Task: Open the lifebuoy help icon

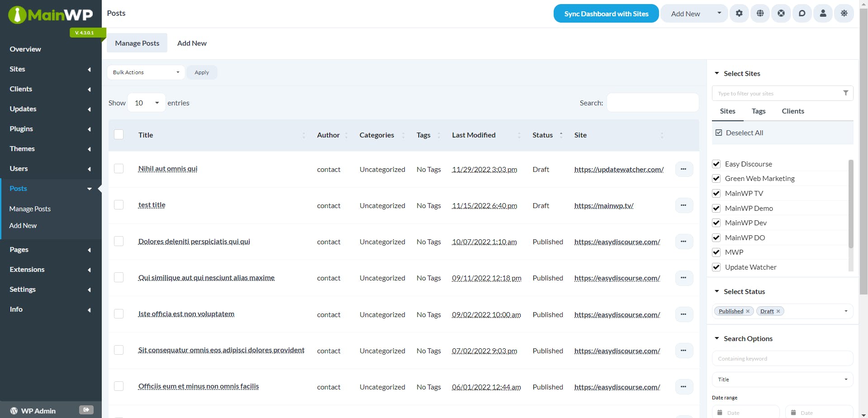Action: pos(781,14)
